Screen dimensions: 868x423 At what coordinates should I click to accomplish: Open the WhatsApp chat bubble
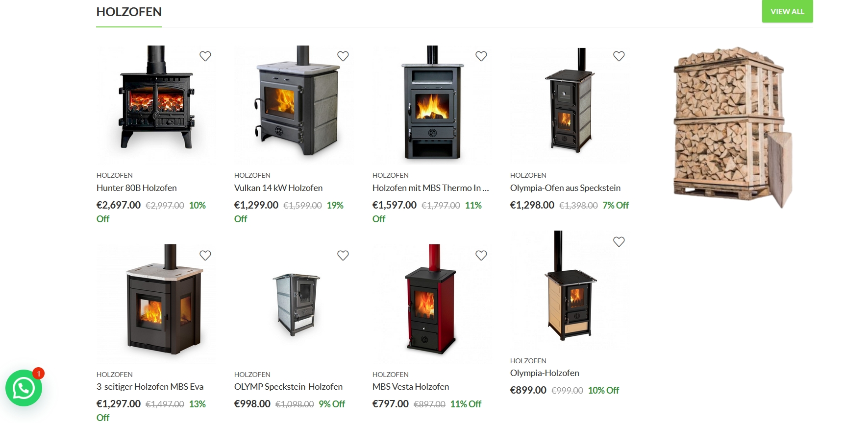click(24, 388)
